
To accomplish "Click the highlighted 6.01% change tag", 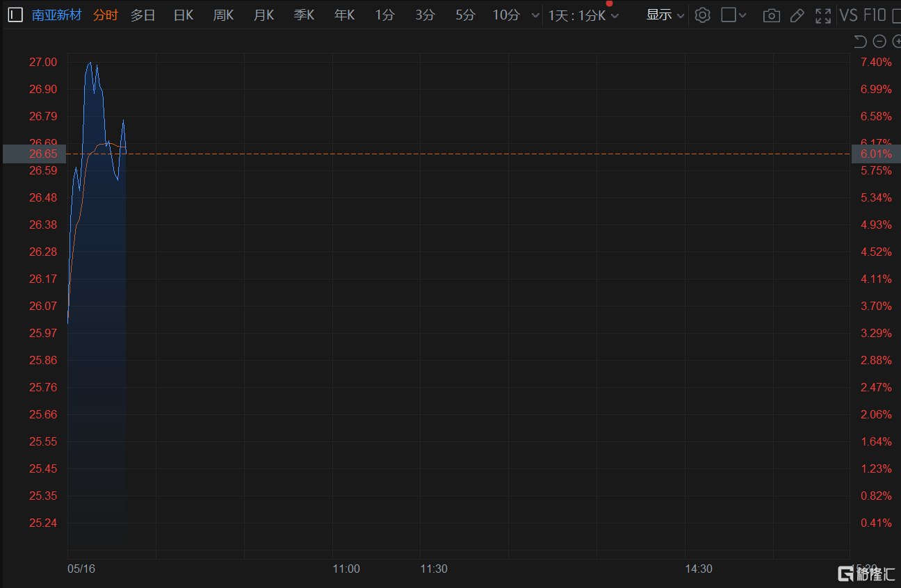I will point(876,154).
